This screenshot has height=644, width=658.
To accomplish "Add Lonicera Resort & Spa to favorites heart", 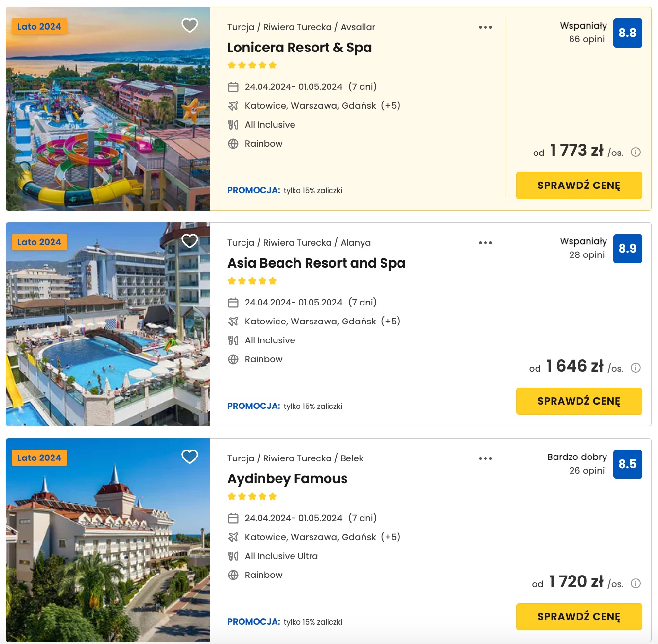I will coord(190,25).
